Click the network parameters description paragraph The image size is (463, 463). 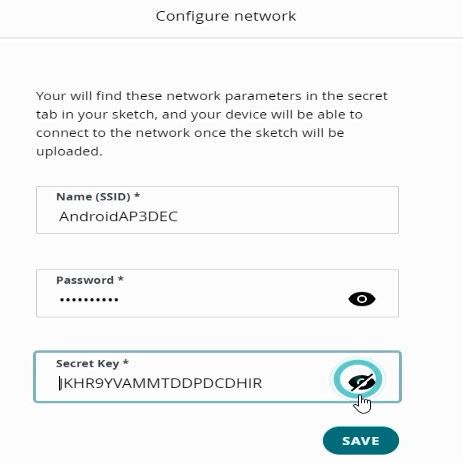(x=212, y=123)
